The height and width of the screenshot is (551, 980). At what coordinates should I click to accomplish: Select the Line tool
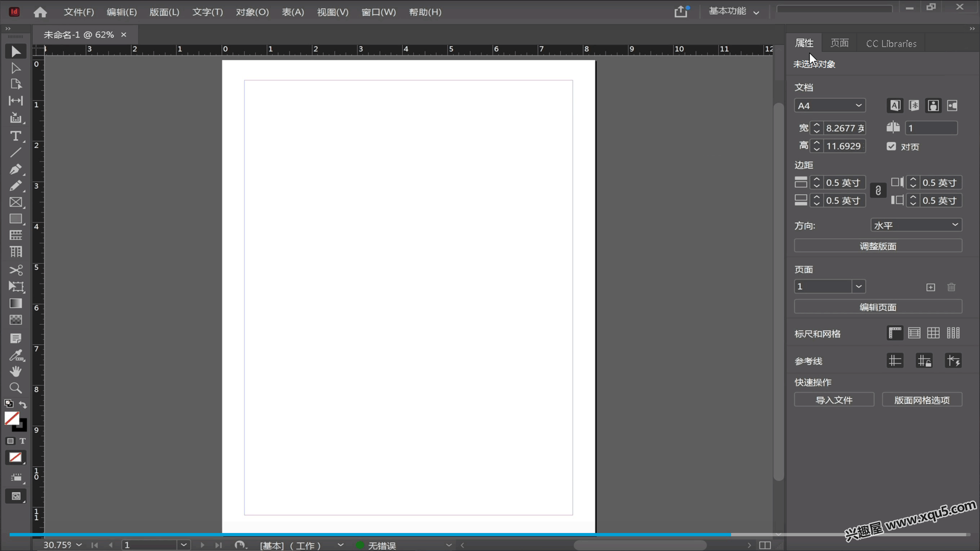(15, 153)
